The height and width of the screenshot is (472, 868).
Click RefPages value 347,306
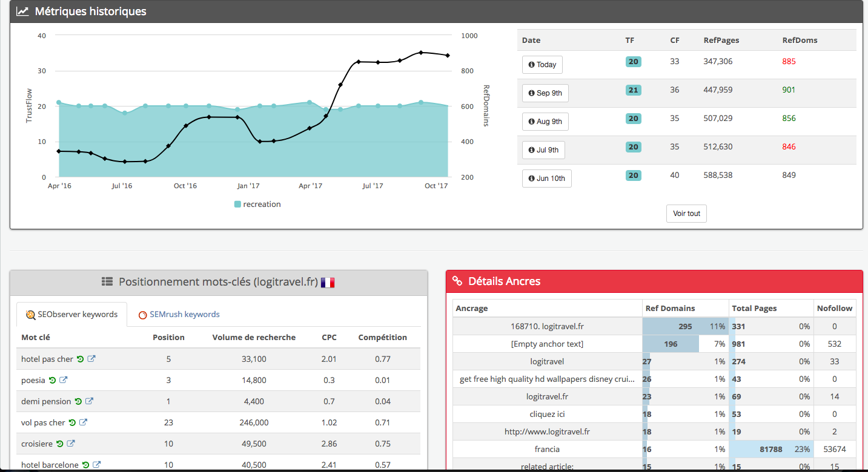(718, 62)
